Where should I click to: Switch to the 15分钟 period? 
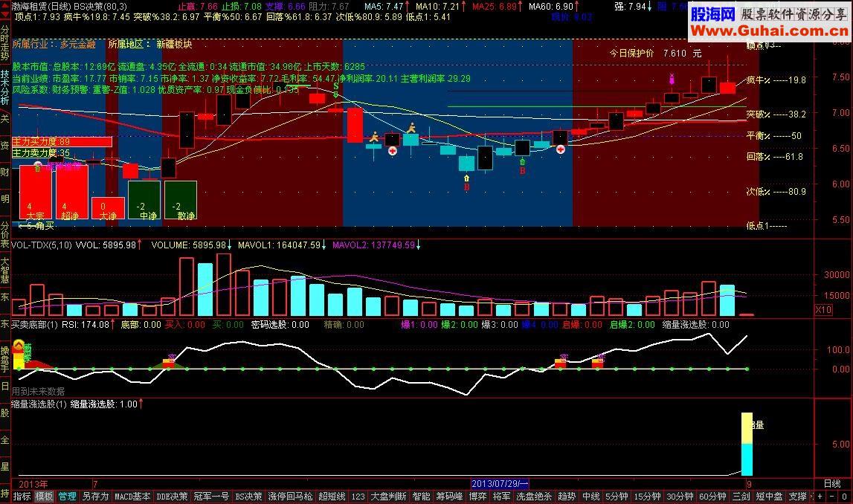pos(647,497)
